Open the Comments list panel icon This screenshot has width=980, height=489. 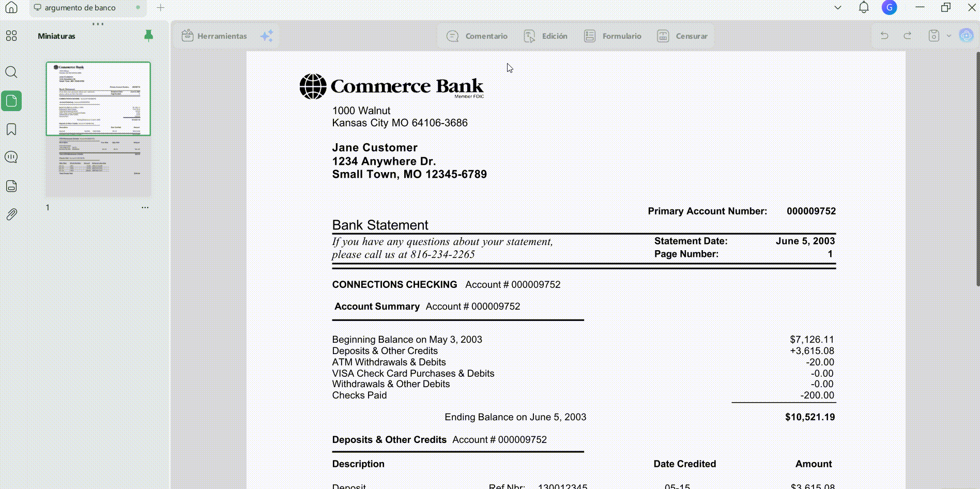coord(11,157)
